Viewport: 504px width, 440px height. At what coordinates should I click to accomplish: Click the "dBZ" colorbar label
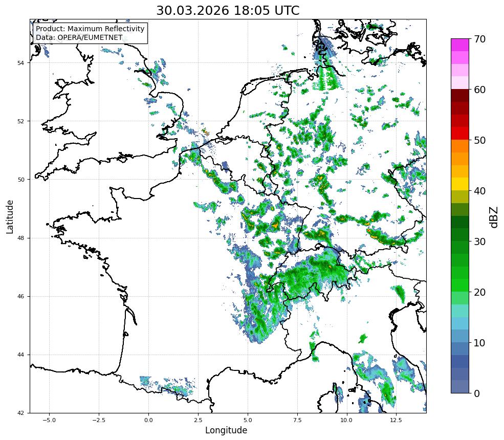tap(494, 217)
